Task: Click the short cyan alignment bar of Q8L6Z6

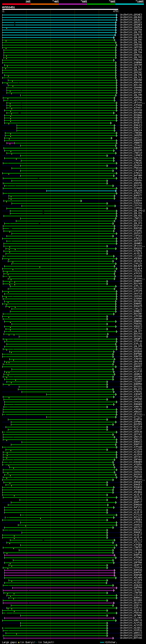Action: coord(82,191)
